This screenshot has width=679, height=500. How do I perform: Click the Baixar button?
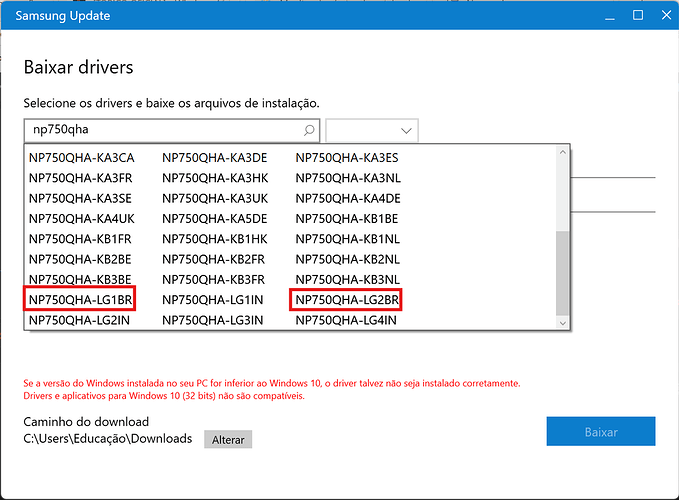pos(601,431)
